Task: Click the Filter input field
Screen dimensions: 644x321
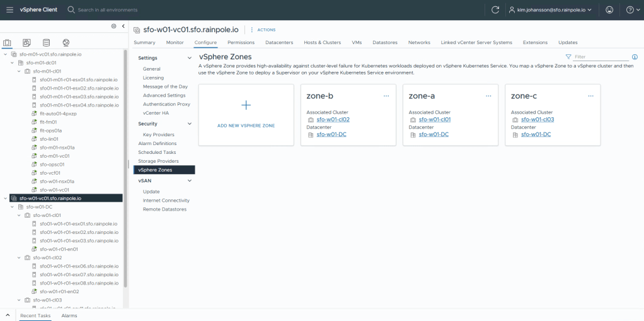Action: [601, 57]
